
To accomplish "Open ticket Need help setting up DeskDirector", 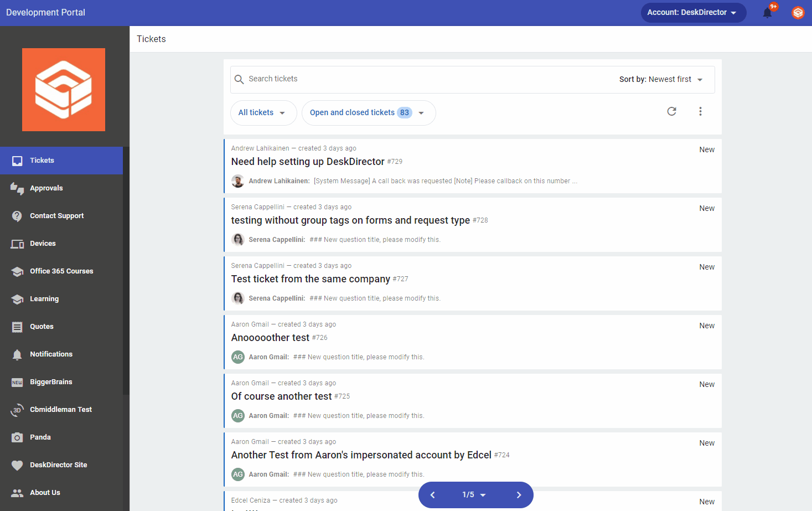I will tap(308, 162).
